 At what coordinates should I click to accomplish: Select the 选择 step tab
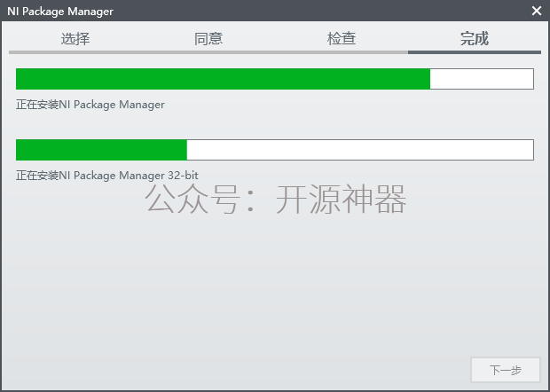point(75,38)
